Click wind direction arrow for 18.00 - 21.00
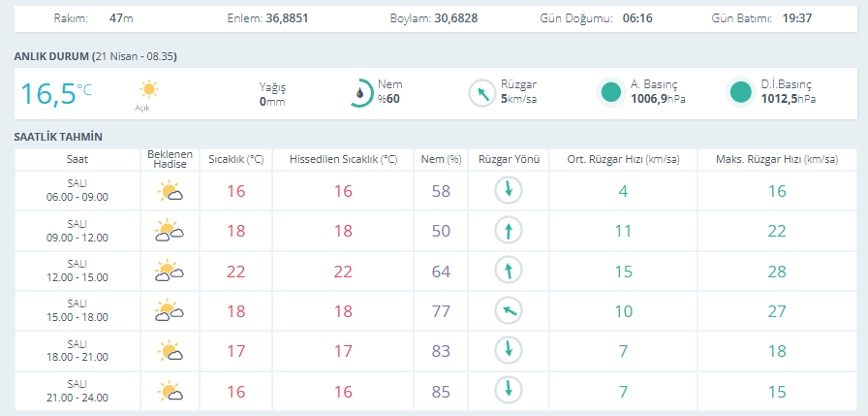The image size is (868, 416). (509, 351)
